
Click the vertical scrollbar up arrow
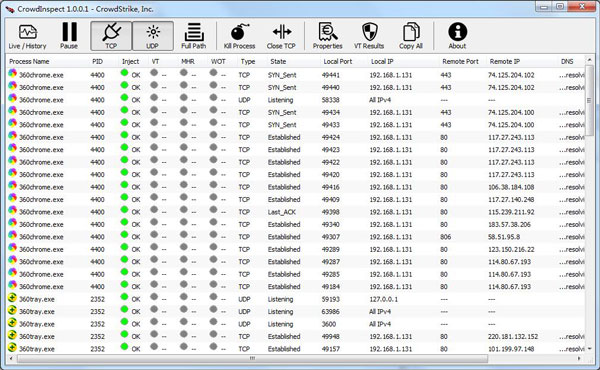click(x=589, y=60)
